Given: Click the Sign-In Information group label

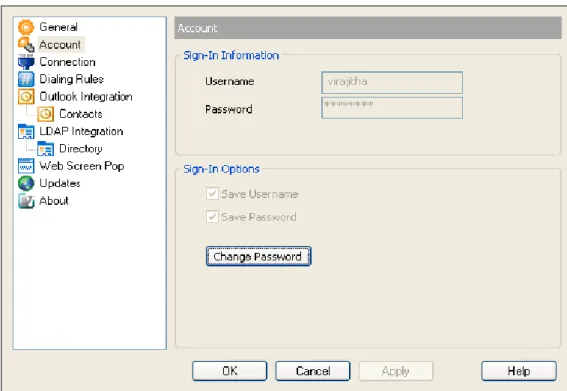Looking at the screenshot, I should point(231,55).
